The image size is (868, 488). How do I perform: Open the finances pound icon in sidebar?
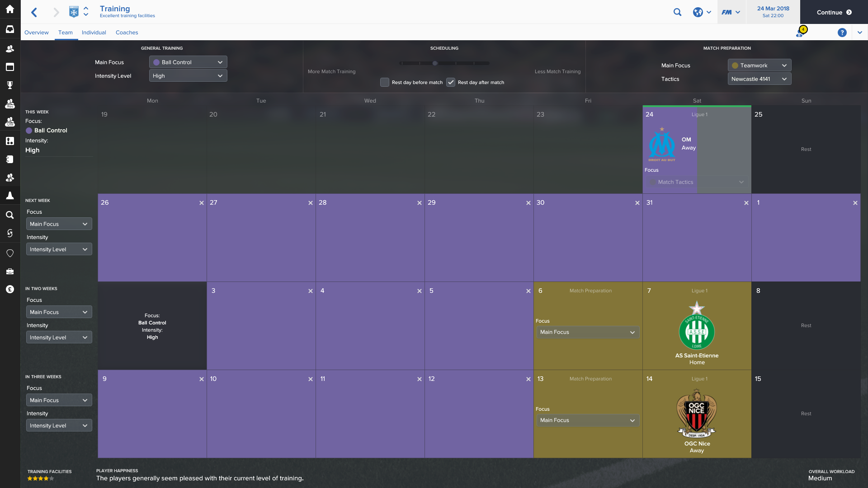[x=10, y=289]
